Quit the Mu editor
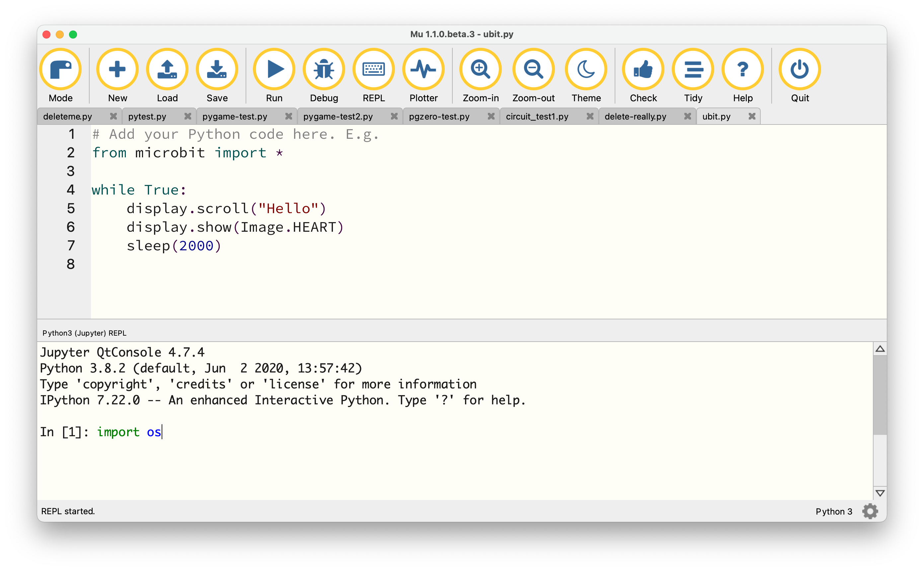Image resolution: width=924 pixels, height=571 pixels. [800, 69]
